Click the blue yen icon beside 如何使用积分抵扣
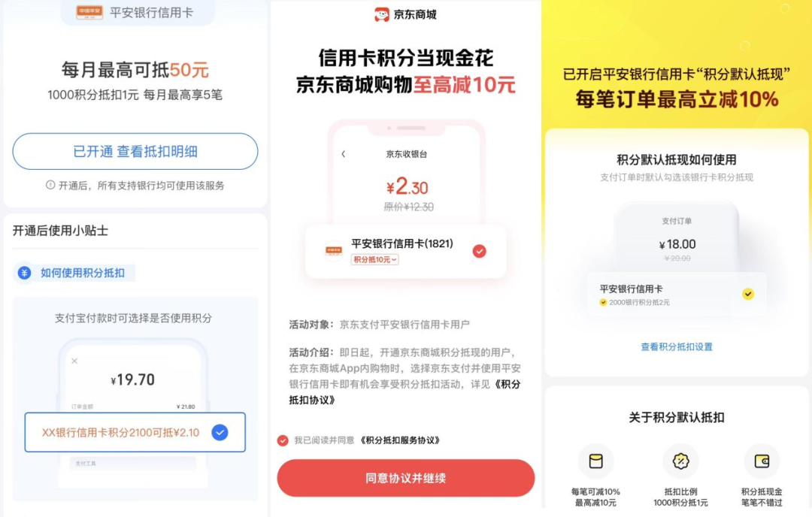The image size is (812, 517). pos(24,273)
